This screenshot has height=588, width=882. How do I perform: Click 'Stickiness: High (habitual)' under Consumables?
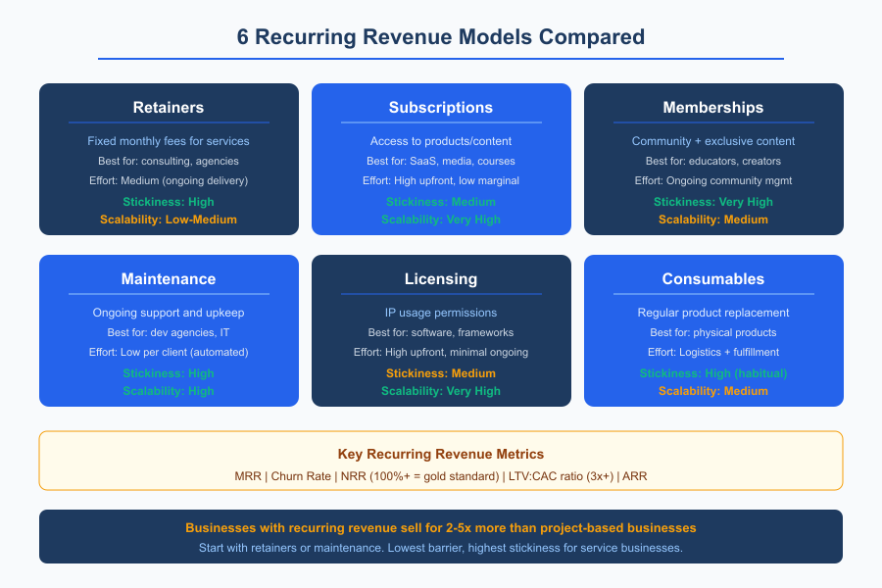point(712,373)
